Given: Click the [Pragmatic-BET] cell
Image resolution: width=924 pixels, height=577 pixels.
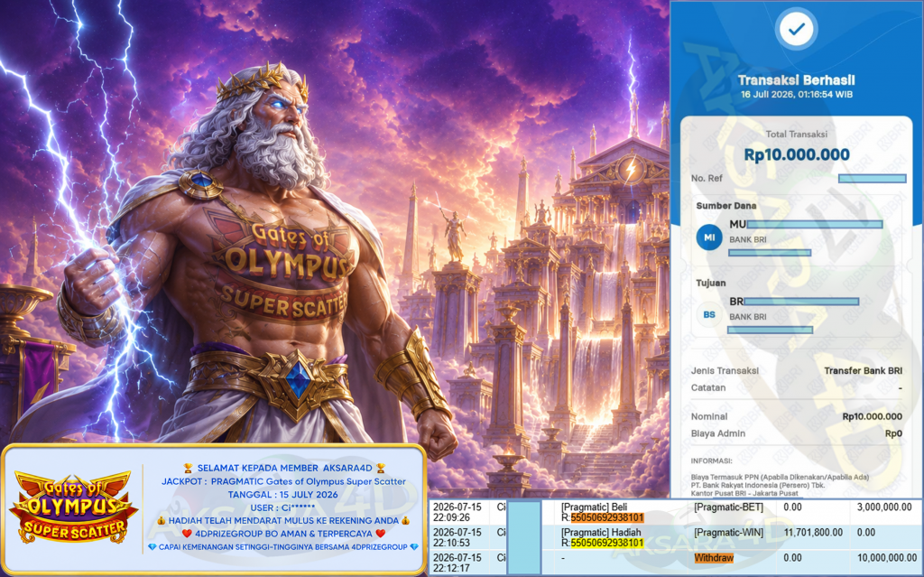Looking at the screenshot, I should [x=728, y=507].
